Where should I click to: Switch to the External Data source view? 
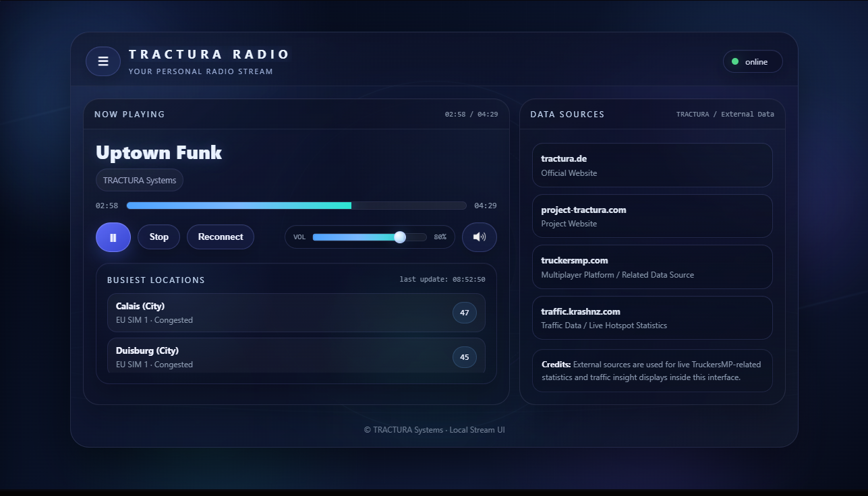point(747,114)
